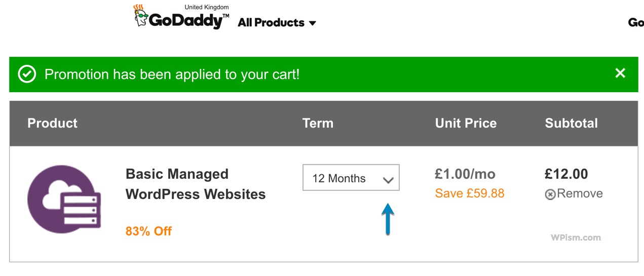The height and width of the screenshot is (276, 644).
Task: Open the Basic Managed WordPress Websites product
Action: 196,184
